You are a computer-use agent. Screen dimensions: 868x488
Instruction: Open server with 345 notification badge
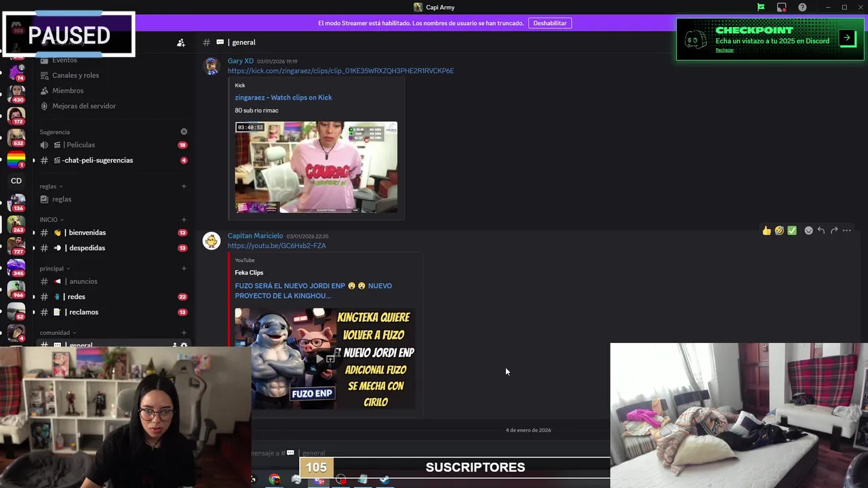[16, 267]
